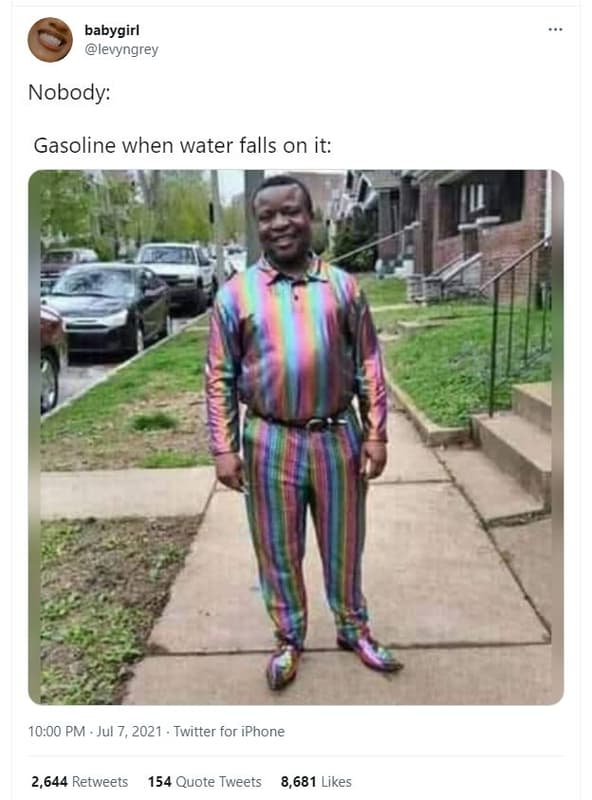Viewport: 592px width, 800px height.
Task: View the 2,644 Retweets list
Action: [80, 782]
